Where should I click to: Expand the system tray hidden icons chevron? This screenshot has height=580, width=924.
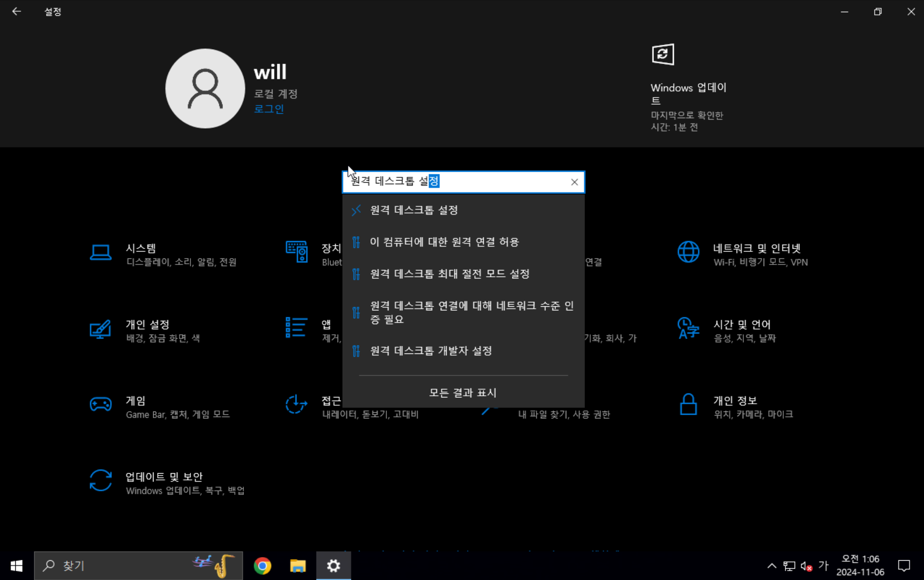point(772,566)
